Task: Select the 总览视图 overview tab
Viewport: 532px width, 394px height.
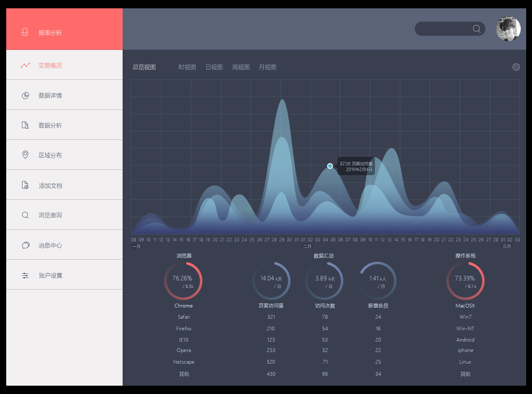Action: 144,67
